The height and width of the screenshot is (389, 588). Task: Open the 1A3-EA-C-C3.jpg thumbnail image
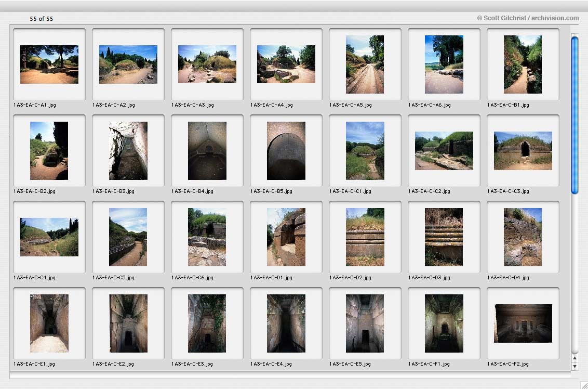[x=523, y=151]
